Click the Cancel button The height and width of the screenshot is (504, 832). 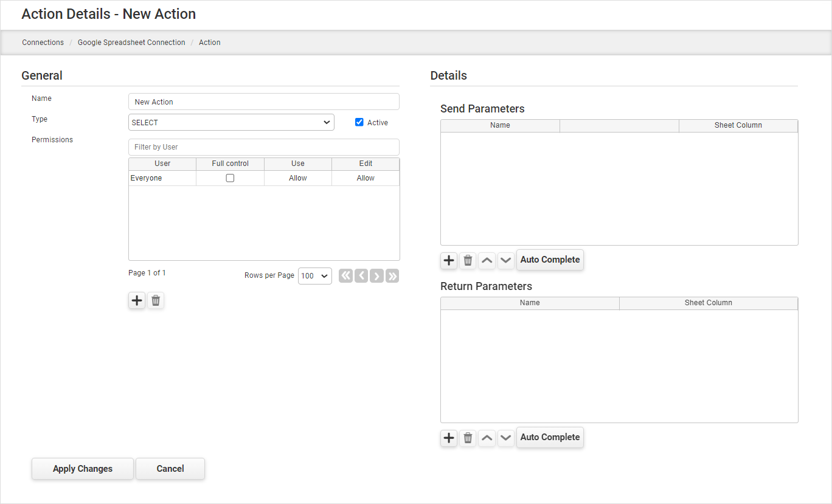point(170,469)
